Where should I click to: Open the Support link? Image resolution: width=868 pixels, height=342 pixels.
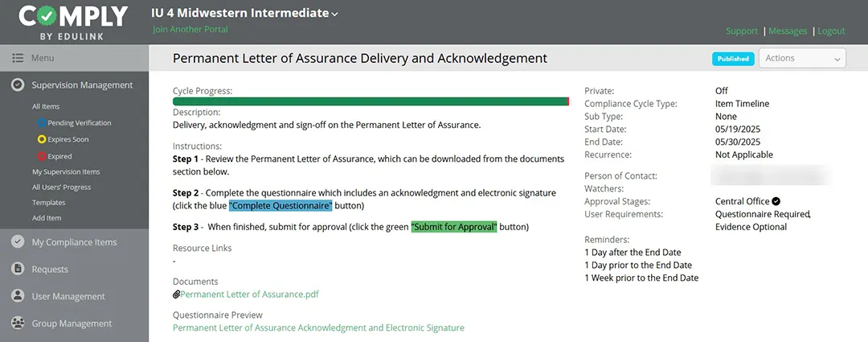pos(742,31)
